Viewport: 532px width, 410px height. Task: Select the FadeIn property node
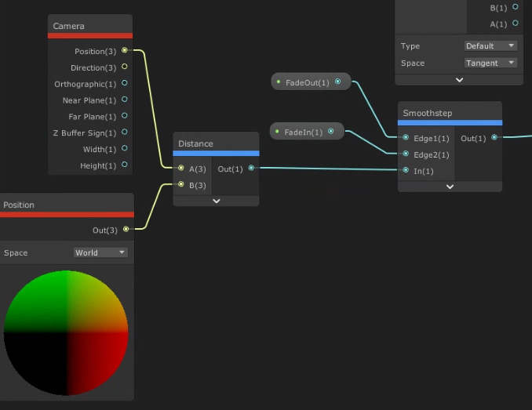(x=307, y=132)
